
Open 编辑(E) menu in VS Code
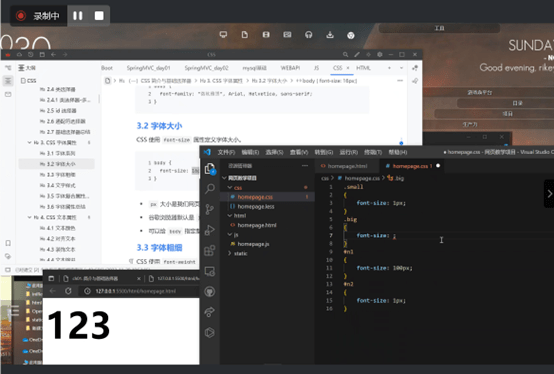click(250, 152)
